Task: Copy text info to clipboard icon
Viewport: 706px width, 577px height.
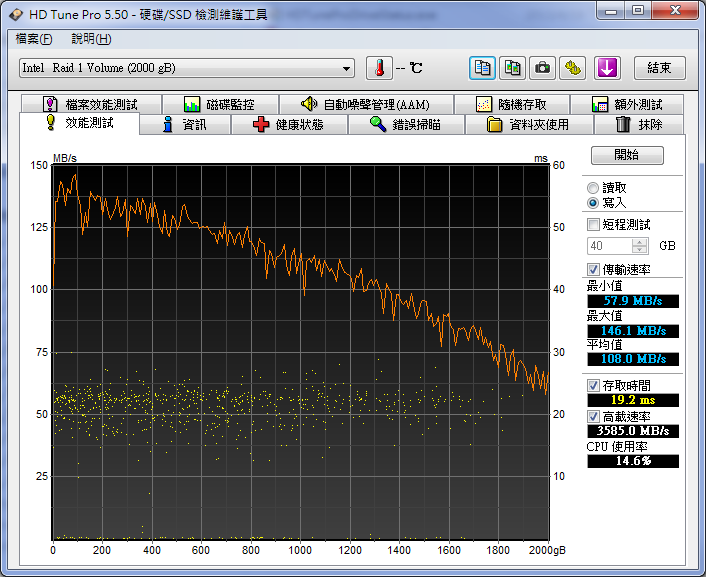Action: (x=482, y=68)
